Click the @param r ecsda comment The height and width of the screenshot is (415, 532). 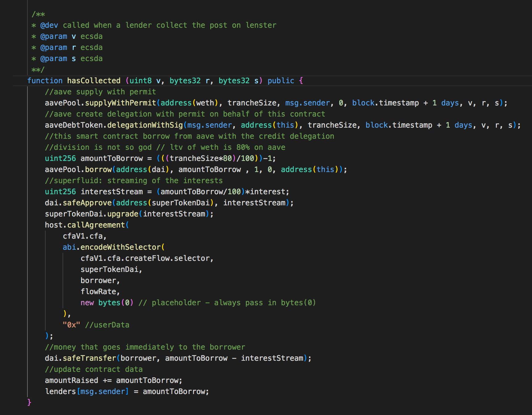pyautogui.click(x=67, y=47)
